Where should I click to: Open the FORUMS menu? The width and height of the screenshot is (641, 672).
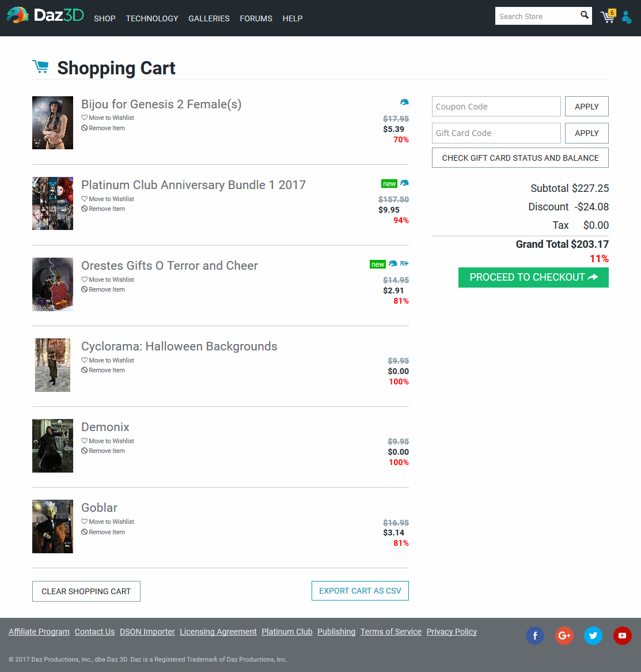coord(256,18)
